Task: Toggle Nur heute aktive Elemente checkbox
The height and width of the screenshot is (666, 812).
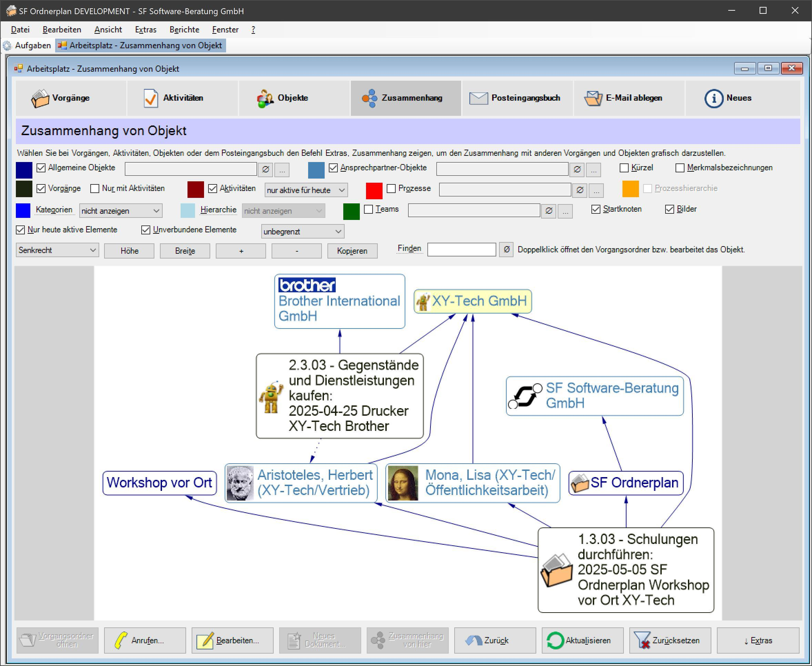Action: (x=20, y=230)
